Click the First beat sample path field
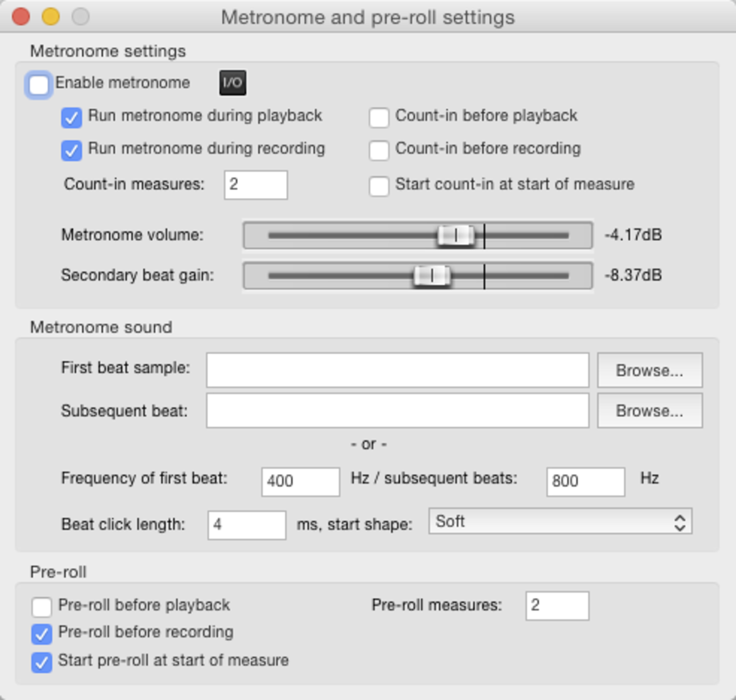This screenshot has width=736, height=700. click(x=398, y=370)
